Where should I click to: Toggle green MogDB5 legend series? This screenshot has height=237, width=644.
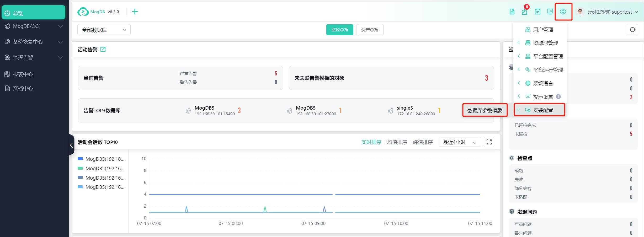coord(101,168)
